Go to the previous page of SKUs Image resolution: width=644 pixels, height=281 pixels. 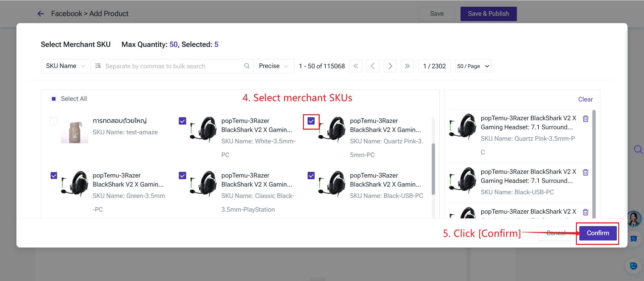pyautogui.click(x=373, y=66)
